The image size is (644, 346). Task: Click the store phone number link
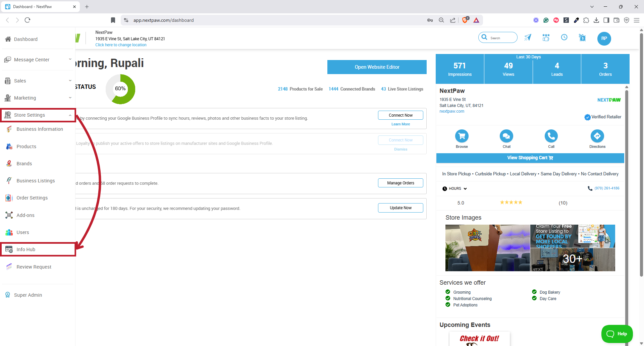[607, 188]
